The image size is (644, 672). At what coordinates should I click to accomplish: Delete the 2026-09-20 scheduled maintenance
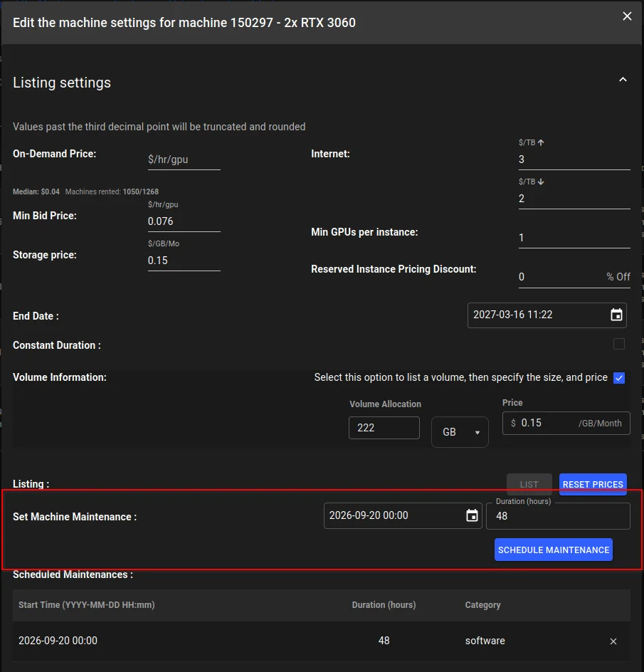[613, 641]
